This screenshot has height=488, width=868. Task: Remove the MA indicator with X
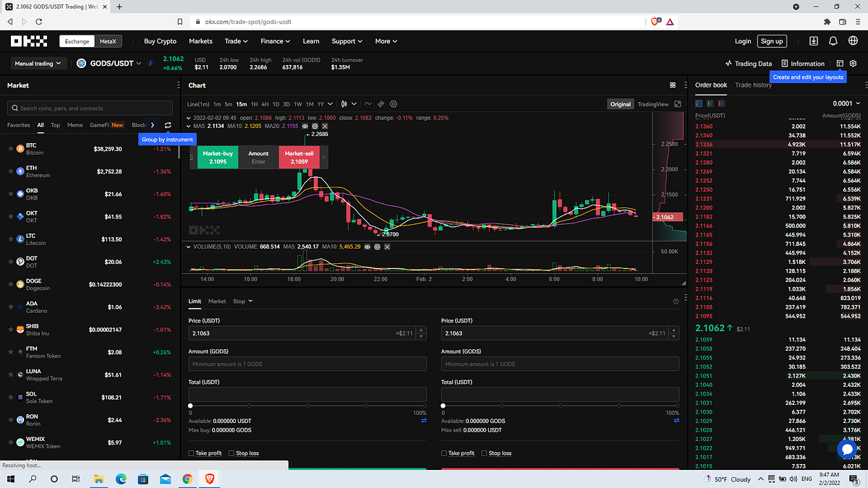pos(325,126)
